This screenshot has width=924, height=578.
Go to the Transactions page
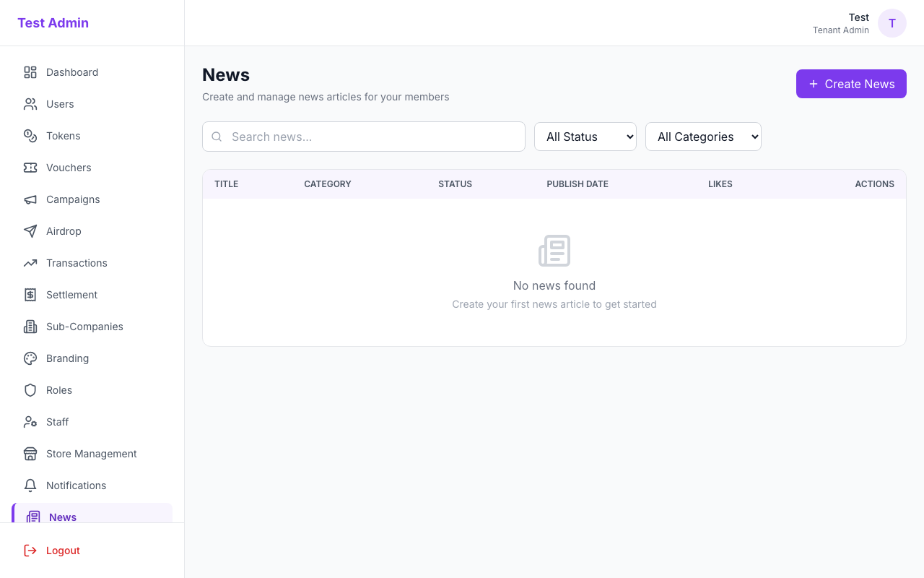(x=77, y=263)
